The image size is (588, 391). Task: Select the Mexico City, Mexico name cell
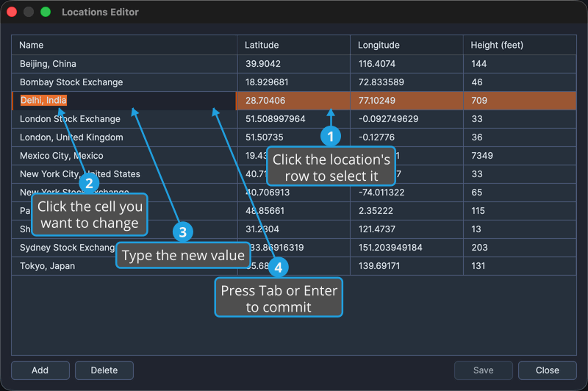[124, 156]
